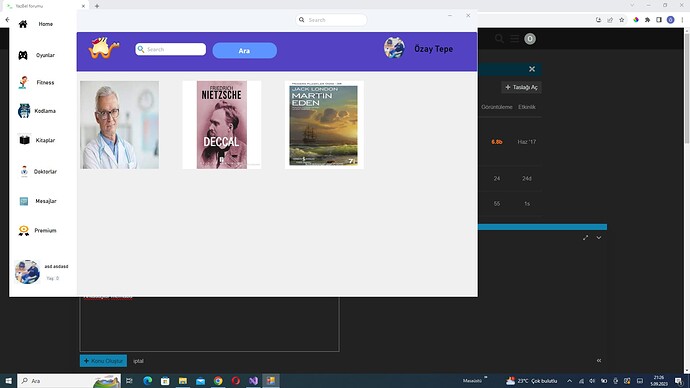Open the Nietzsche Deccal book cover
Screen dimensions: 690x388
222,125
